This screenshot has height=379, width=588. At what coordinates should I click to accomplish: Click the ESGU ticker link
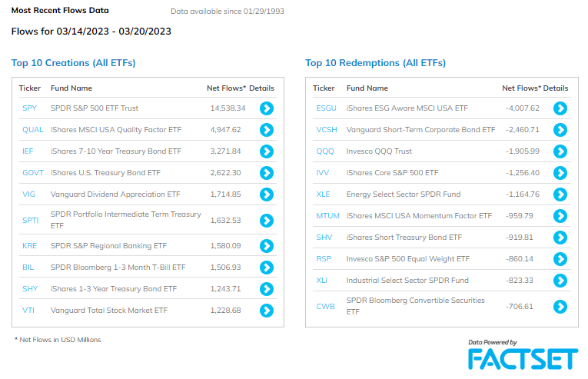click(x=326, y=108)
